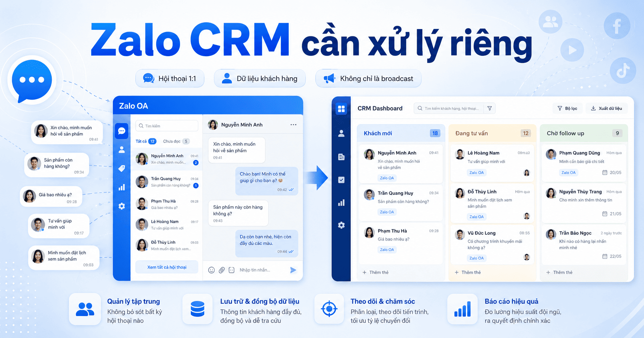644x338 pixels.
Task: Send message with paper plane icon
Action: 293,270
